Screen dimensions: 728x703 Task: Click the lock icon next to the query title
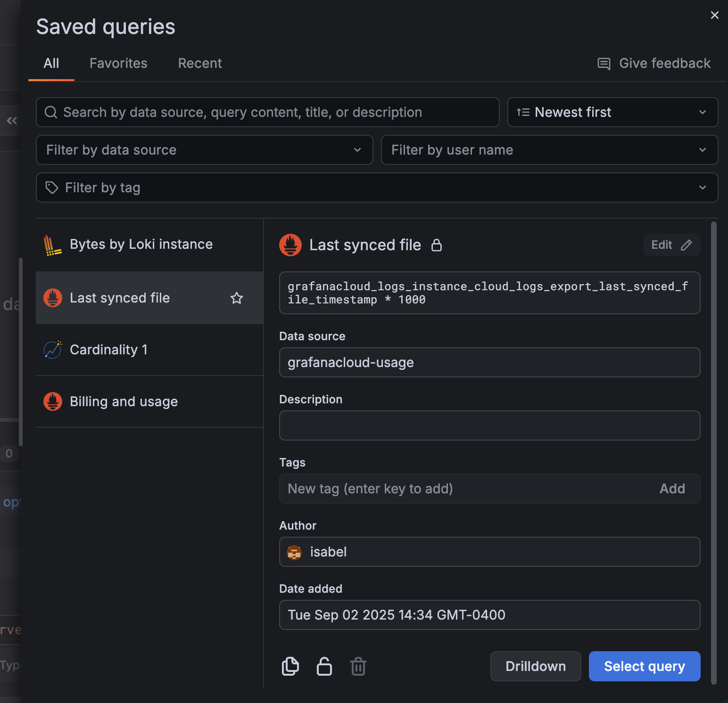click(x=437, y=245)
